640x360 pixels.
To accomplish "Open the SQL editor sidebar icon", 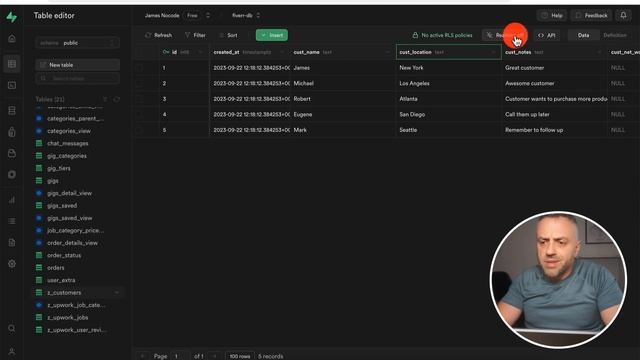I will coord(12,85).
